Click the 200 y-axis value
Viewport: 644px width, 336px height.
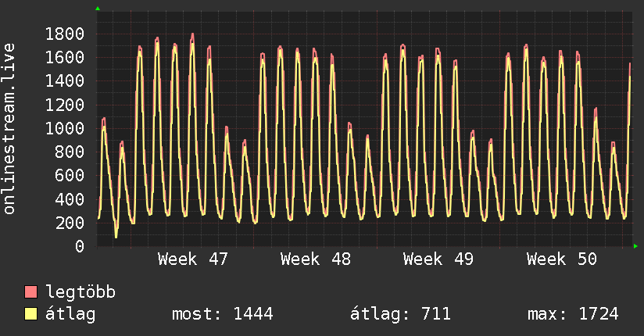click(70, 223)
